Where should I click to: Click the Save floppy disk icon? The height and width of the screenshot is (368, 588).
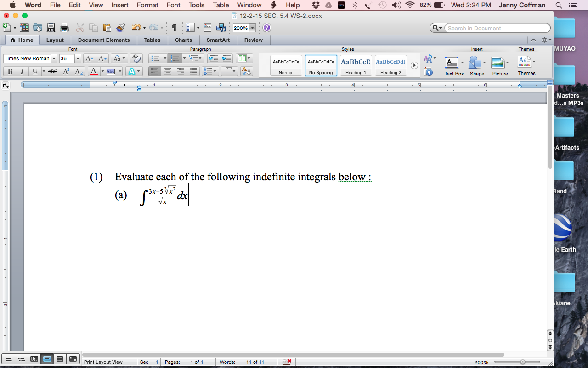pos(51,28)
